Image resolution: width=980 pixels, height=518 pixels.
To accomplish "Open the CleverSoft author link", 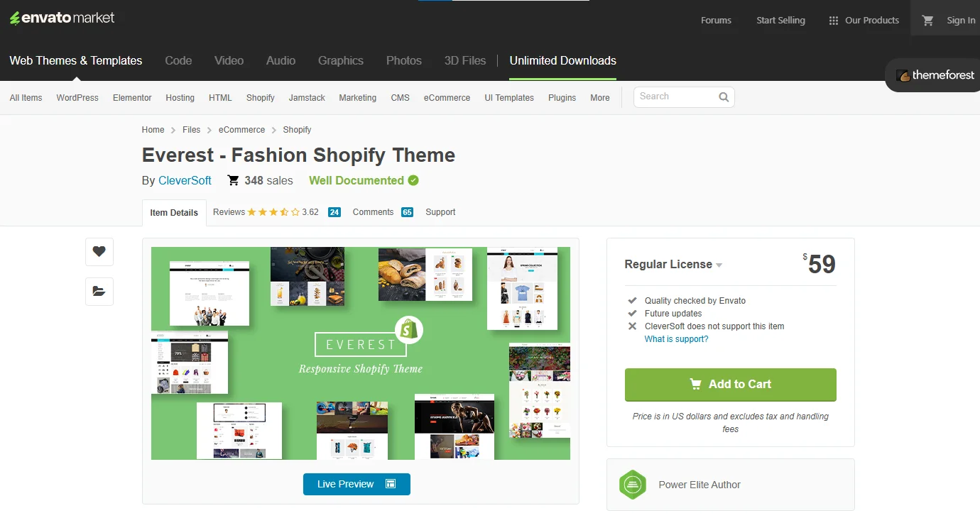I will (x=185, y=180).
